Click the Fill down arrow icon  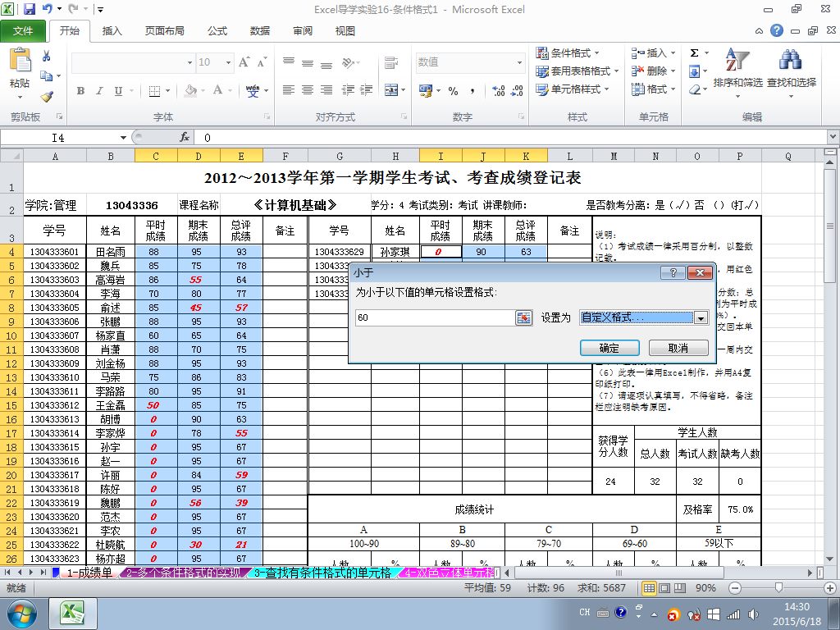[x=694, y=71]
